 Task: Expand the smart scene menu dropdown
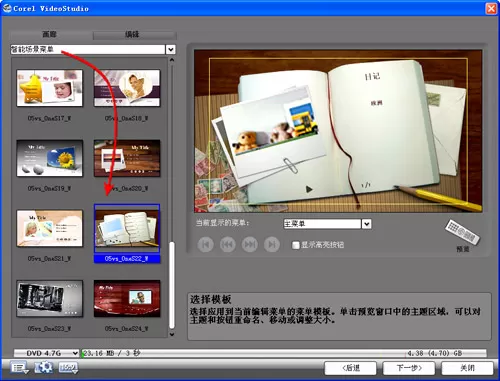pos(171,50)
